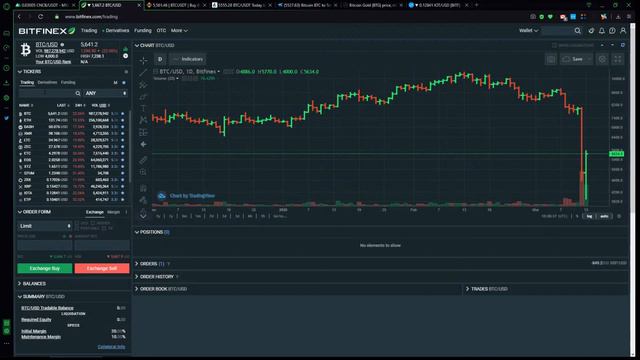Open the user account profile icon
This screenshot has height=360, width=640.
pos(623,31)
